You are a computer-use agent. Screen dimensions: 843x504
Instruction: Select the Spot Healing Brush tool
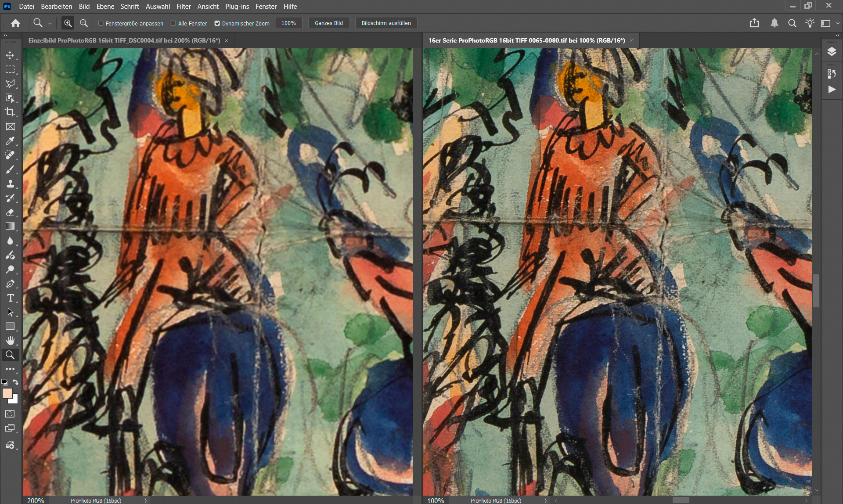tap(10, 155)
